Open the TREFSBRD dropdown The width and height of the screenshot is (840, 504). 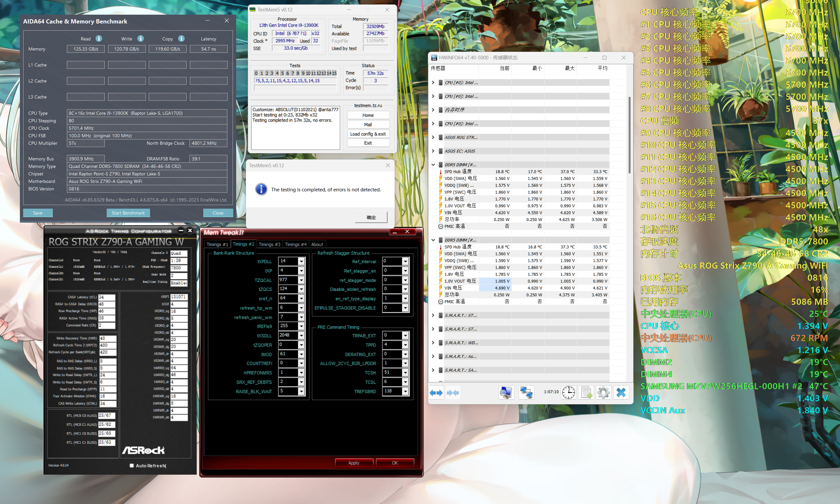point(405,391)
